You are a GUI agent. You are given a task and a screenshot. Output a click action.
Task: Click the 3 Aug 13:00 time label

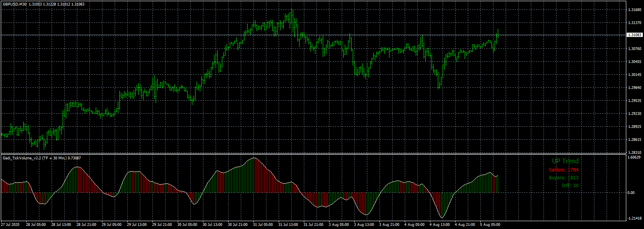(364, 225)
